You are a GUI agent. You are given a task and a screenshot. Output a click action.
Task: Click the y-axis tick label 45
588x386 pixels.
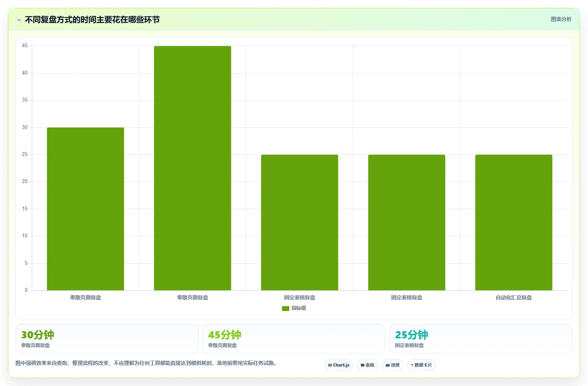coord(25,46)
